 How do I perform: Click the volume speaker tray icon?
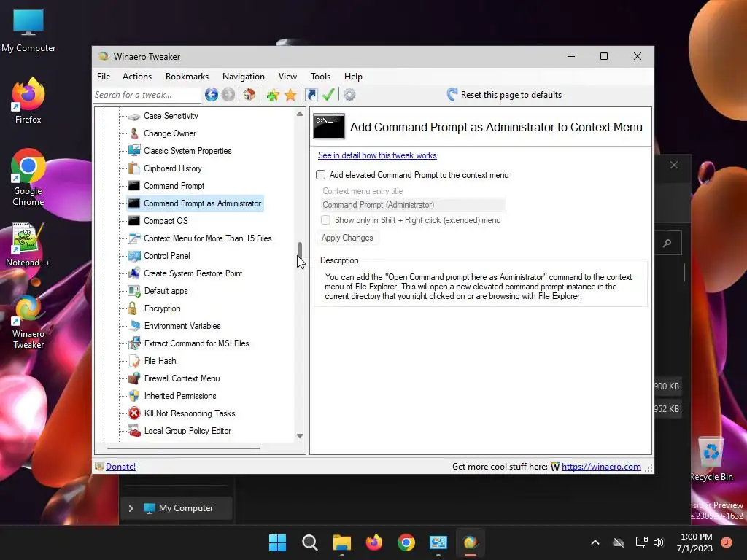[659, 542]
